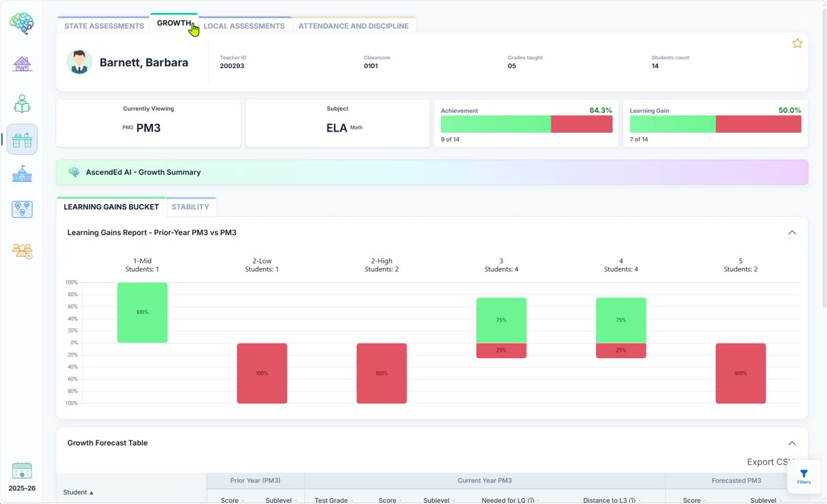Click the Learning Gain 50.0% progress bar

coord(715,124)
